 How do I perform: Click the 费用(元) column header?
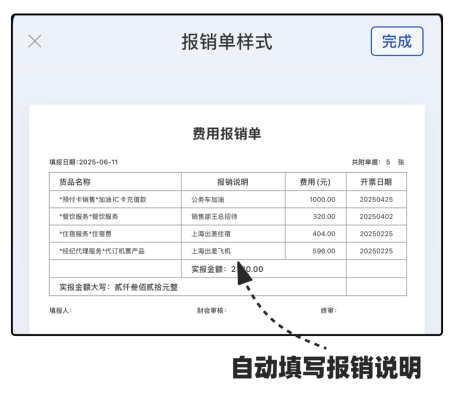pyautogui.click(x=315, y=182)
